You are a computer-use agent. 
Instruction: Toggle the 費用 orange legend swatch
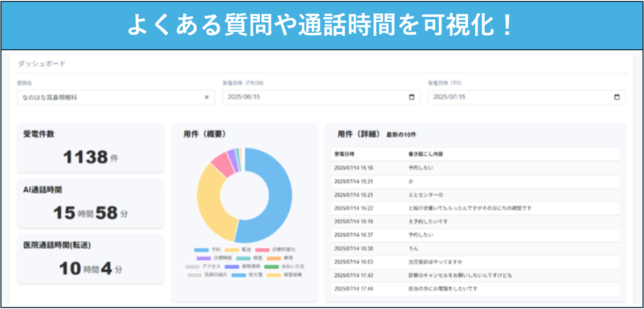273,258
